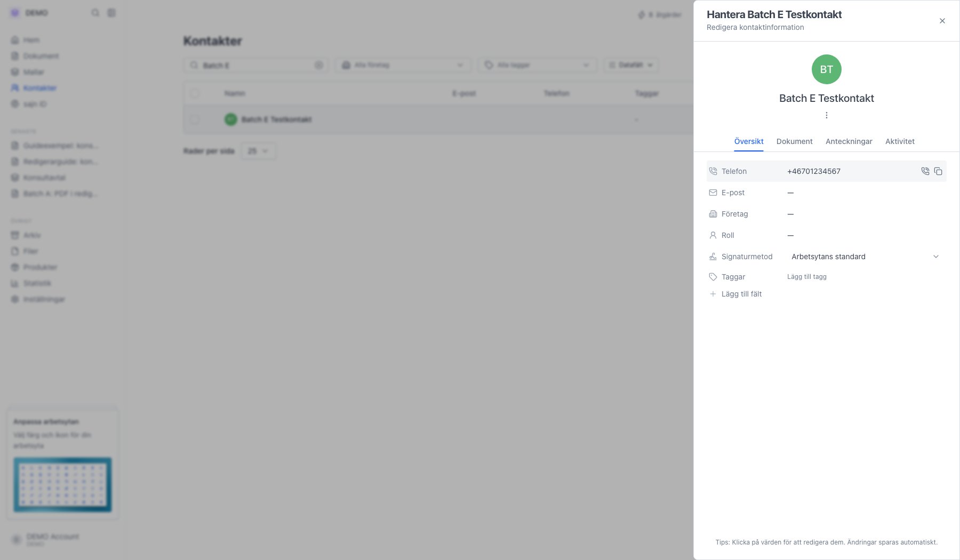960x560 pixels.
Task: Edit the empty Roll value
Action: click(x=790, y=235)
